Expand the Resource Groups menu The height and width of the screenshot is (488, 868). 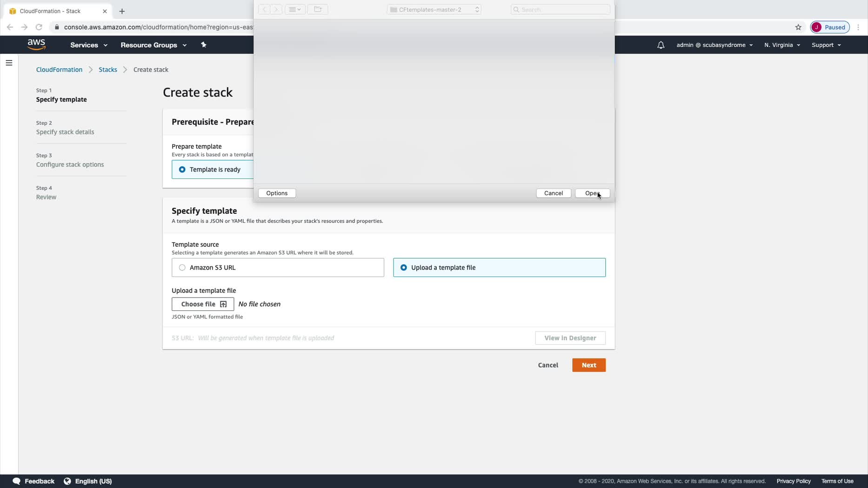(x=154, y=45)
